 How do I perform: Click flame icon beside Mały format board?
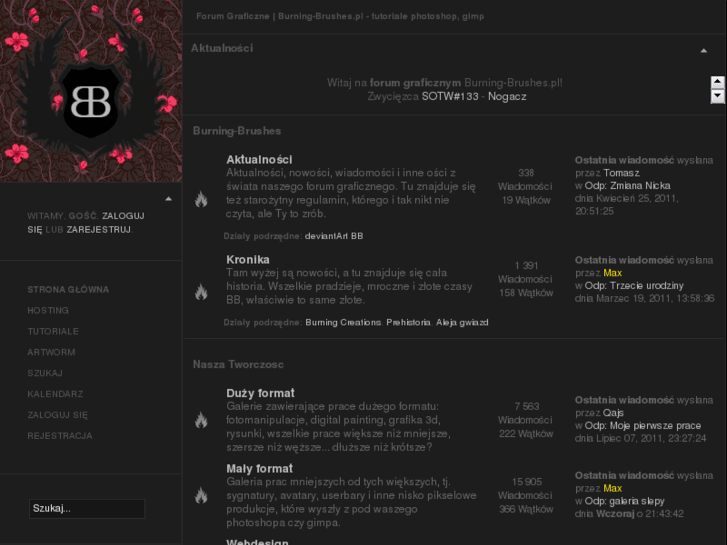coord(201,496)
